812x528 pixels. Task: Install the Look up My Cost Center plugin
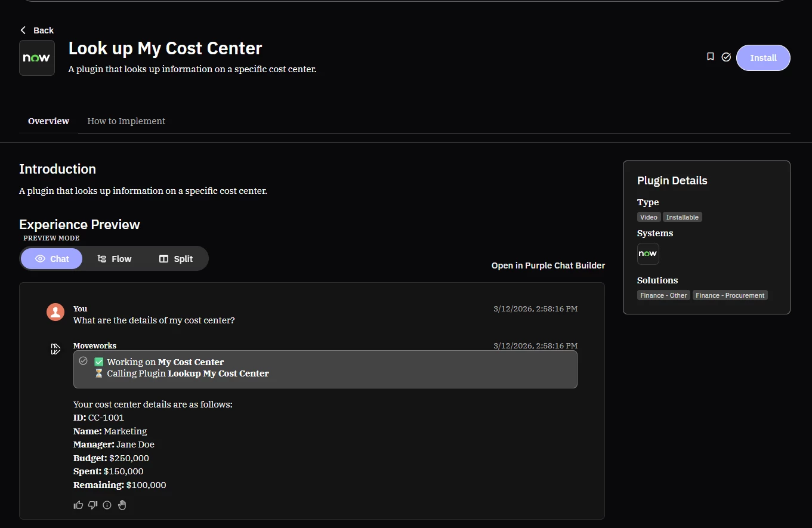point(763,58)
